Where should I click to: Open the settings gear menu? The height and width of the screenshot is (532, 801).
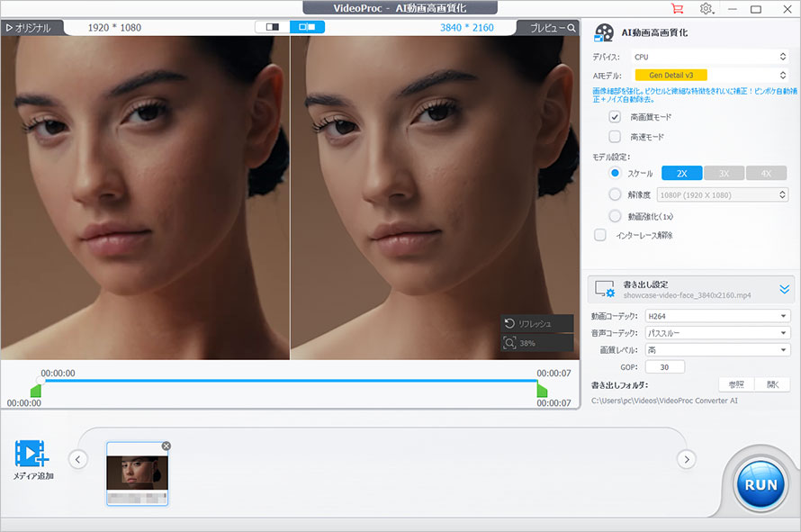point(706,9)
